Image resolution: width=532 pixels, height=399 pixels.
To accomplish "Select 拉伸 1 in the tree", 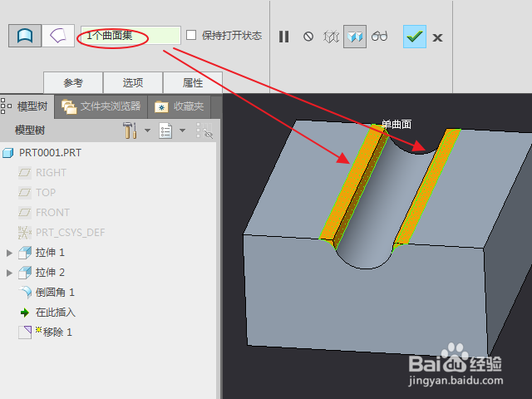I will tap(50, 253).
